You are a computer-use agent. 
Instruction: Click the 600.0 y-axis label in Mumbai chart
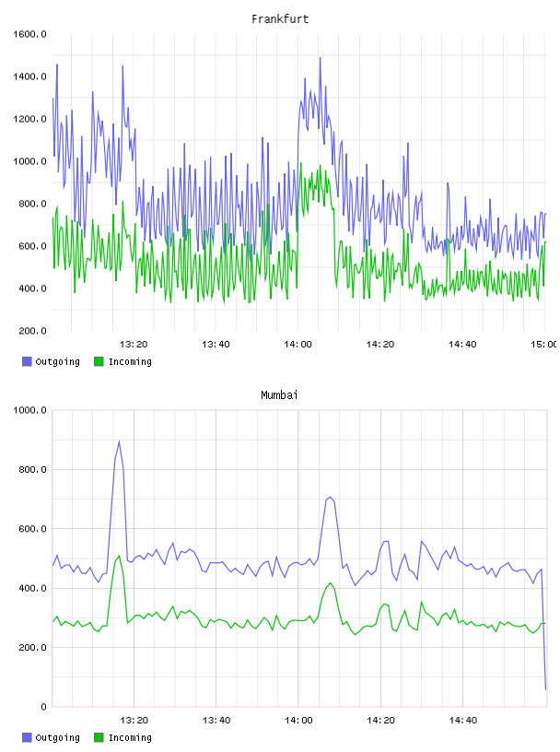coord(32,529)
